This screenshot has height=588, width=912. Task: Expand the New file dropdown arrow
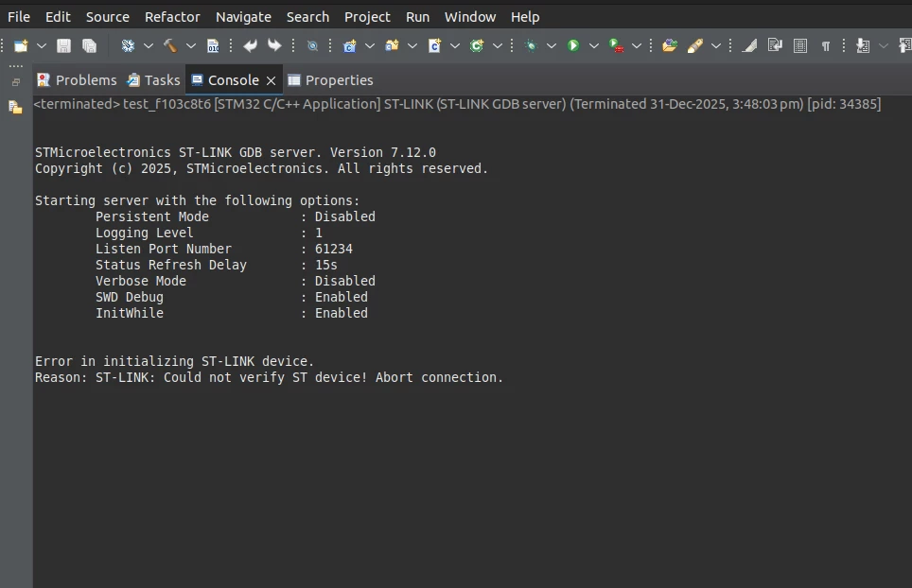click(x=42, y=46)
